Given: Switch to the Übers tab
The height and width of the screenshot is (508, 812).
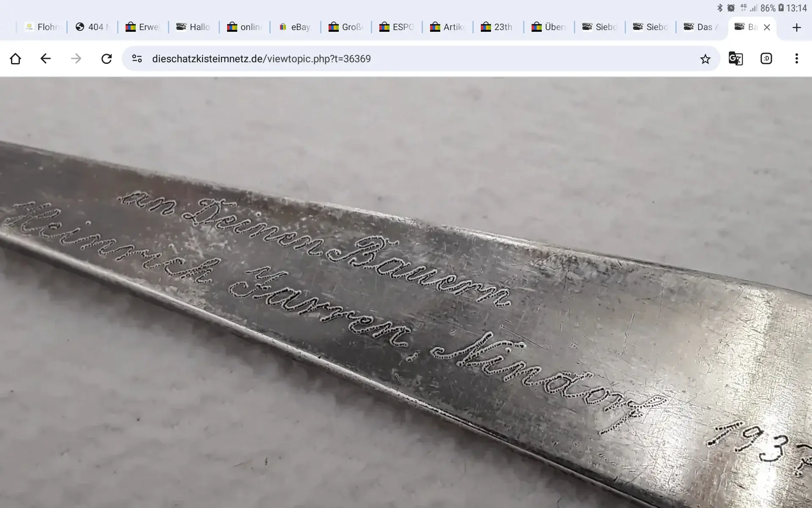Looking at the screenshot, I should [549, 27].
